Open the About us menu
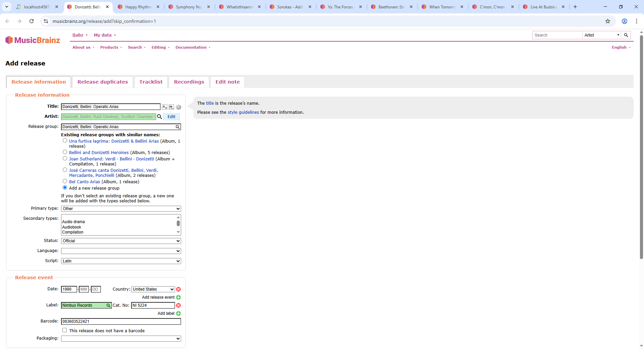The image size is (644, 349). (x=84, y=47)
